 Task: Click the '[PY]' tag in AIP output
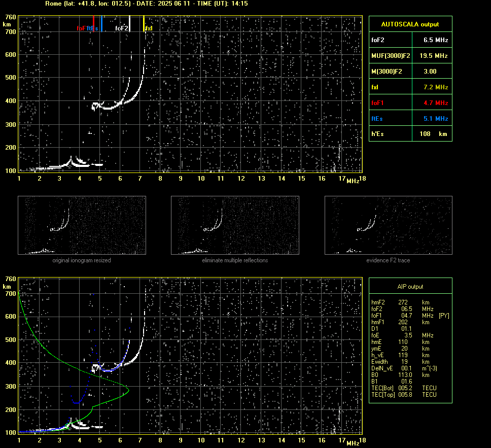[x=444, y=316]
